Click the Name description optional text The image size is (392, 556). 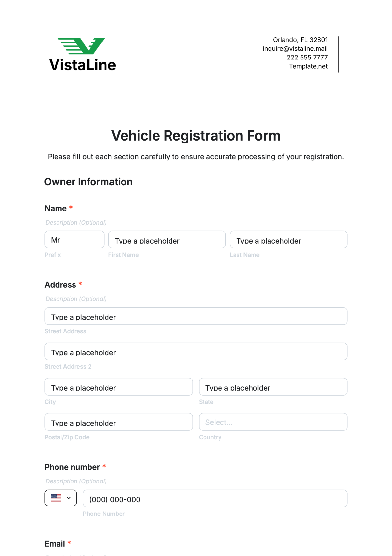(76, 223)
